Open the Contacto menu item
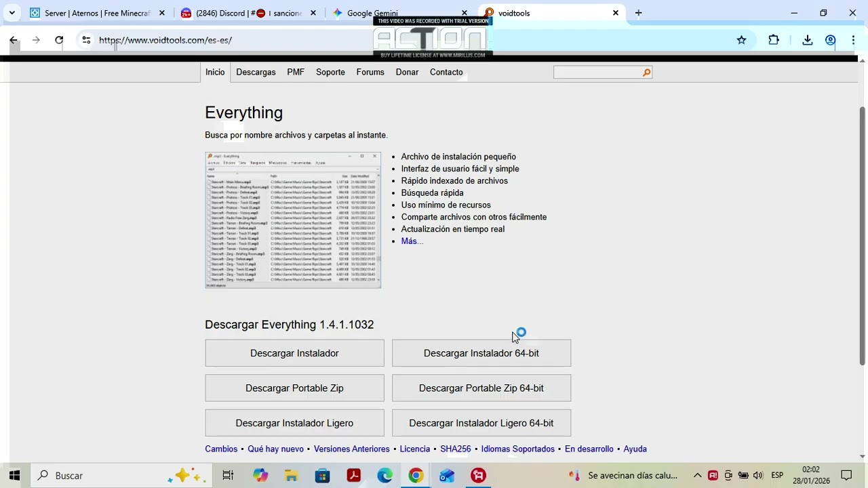Image resolution: width=868 pixels, height=488 pixels. pyautogui.click(x=446, y=72)
